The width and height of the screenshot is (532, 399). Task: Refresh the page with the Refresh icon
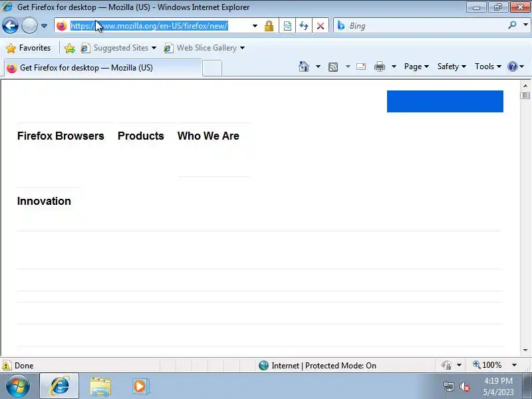tap(304, 26)
